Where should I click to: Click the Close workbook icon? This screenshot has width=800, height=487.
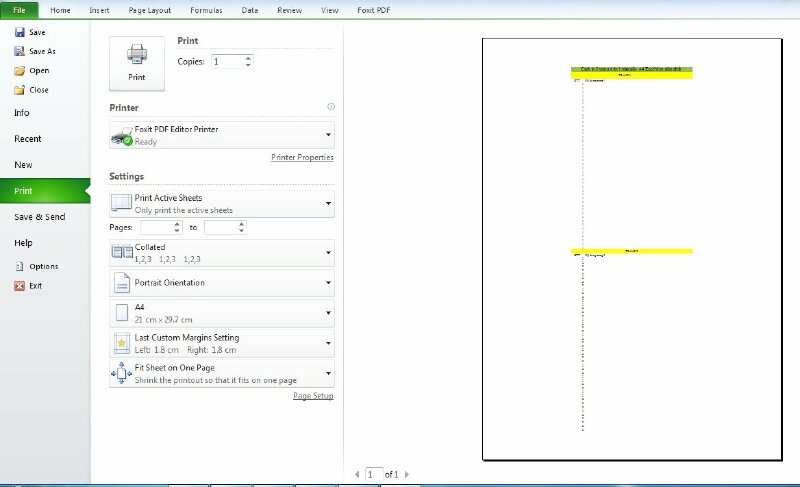pos(19,90)
